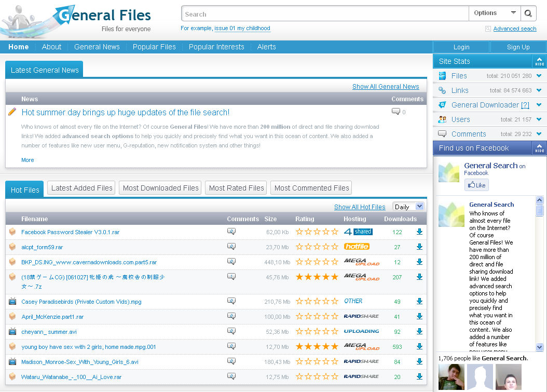Screen dimensions: 547x392
Task: Click the General Downloader icon
Action: click(442, 105)
